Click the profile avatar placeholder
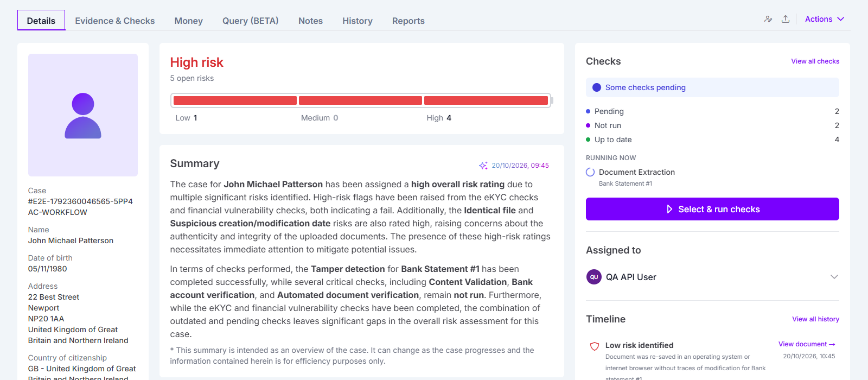 (83, 115)
